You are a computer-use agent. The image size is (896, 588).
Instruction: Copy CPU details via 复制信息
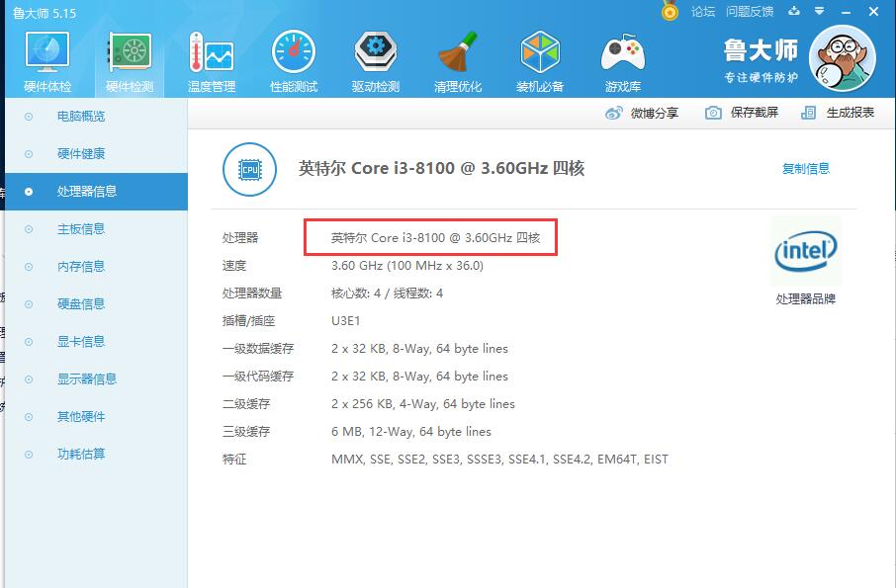click(x=806, y=169)
